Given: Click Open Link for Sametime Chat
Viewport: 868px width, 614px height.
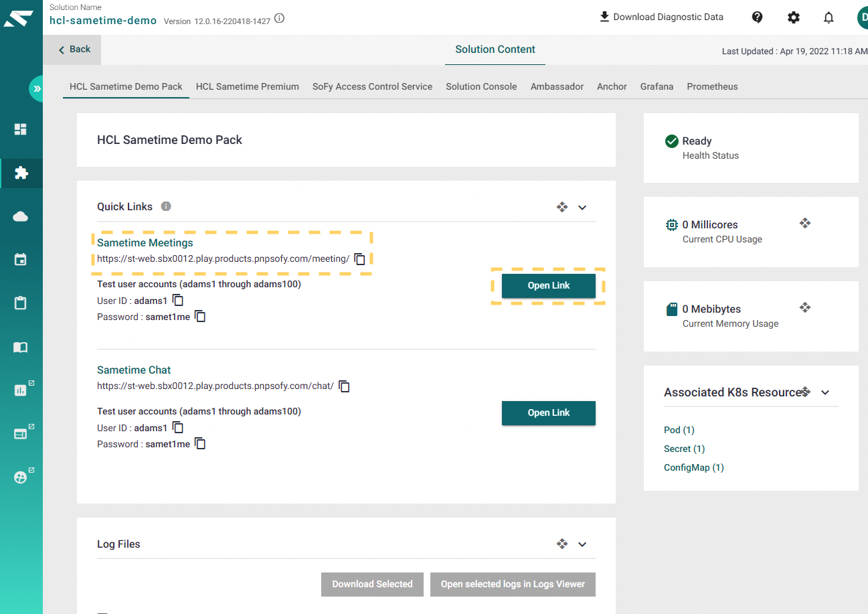Looking at the screenshot, I should [549, 412].
